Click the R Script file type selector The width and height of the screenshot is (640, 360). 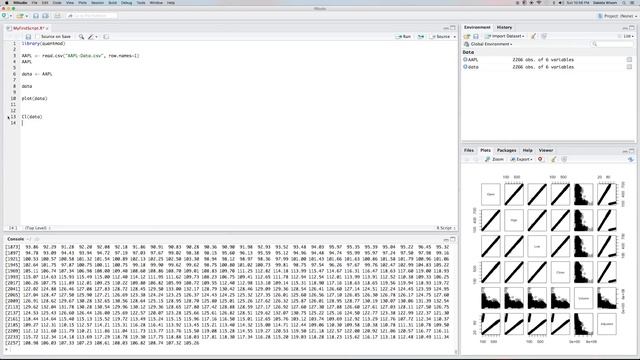pos(446,228)
